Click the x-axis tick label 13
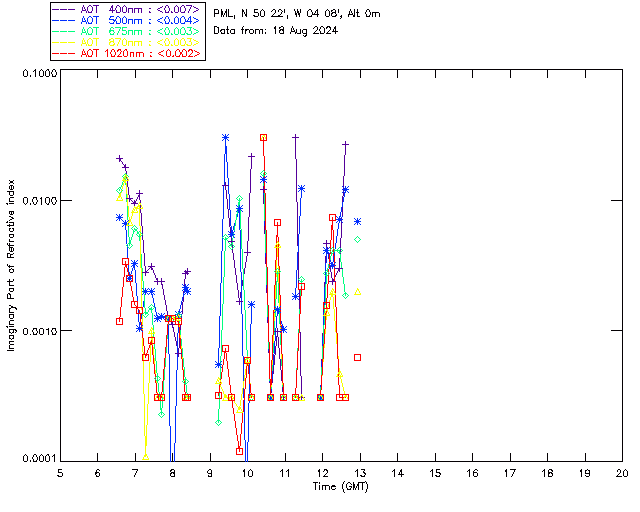This screenshot has width=640, height=512. click(x=360, y=472)
